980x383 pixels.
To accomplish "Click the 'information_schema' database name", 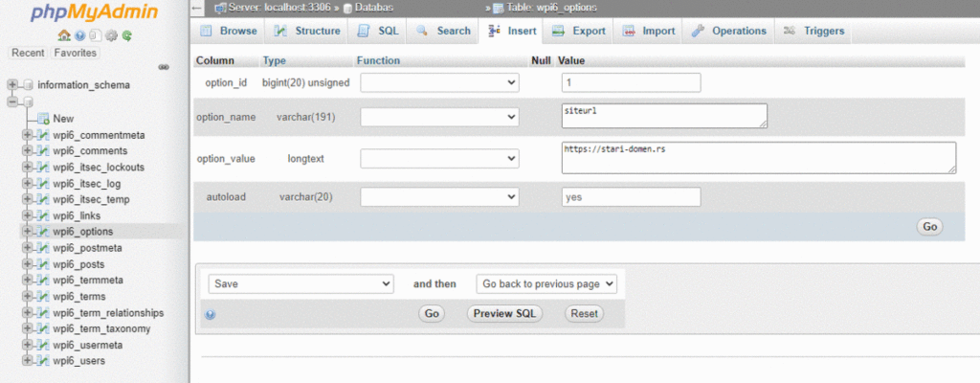I will tap(84, 85).
